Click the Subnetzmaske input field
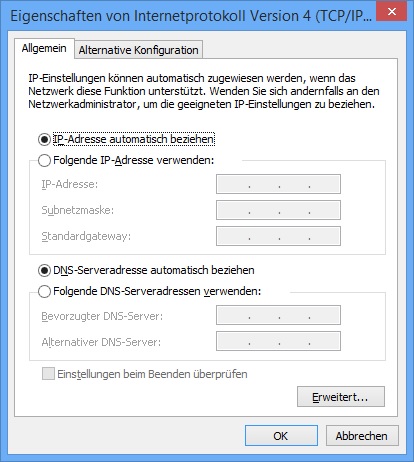The height and width of the screenshot is (462, 414). pos(278,210)
